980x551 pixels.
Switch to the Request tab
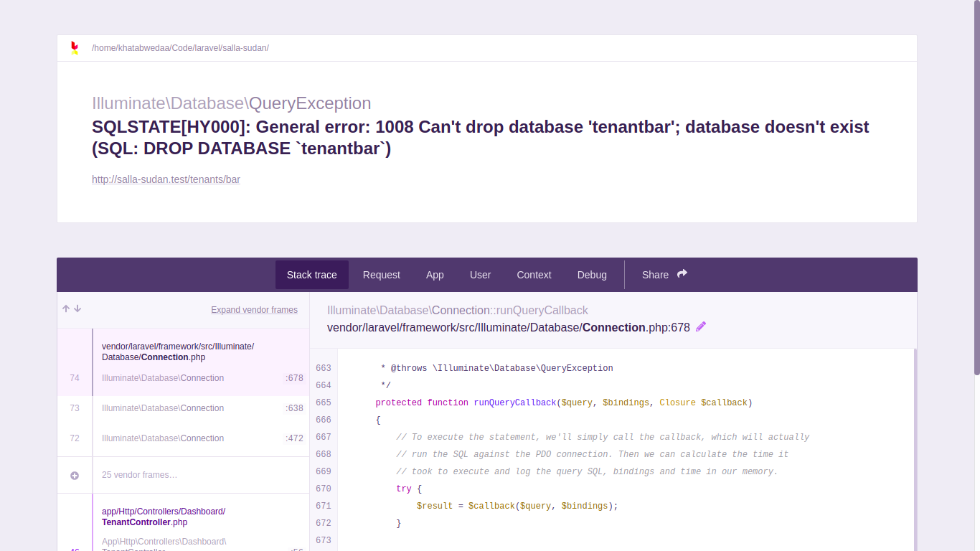(381, 275)
